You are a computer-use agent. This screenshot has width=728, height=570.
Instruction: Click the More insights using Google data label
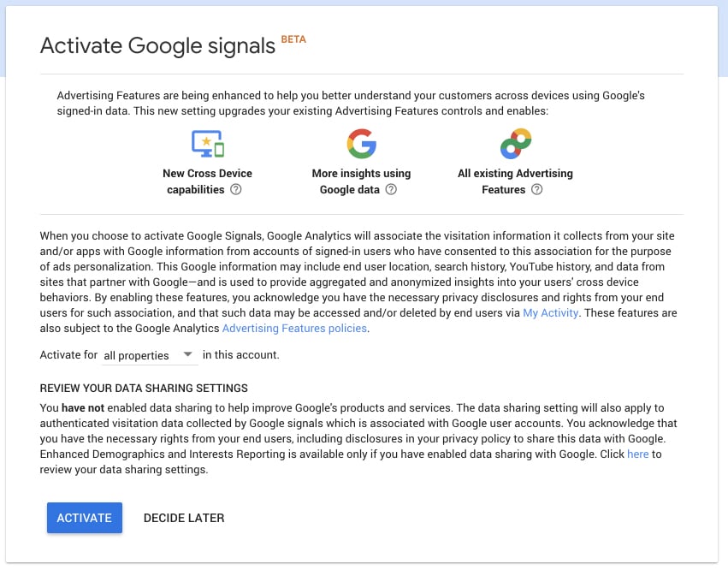coord(360,181)
